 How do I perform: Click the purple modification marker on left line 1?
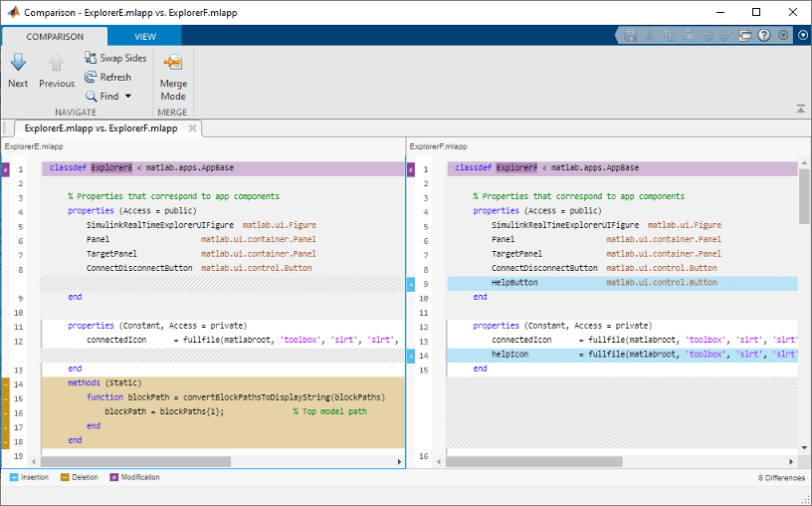click(x=5, y=168)
